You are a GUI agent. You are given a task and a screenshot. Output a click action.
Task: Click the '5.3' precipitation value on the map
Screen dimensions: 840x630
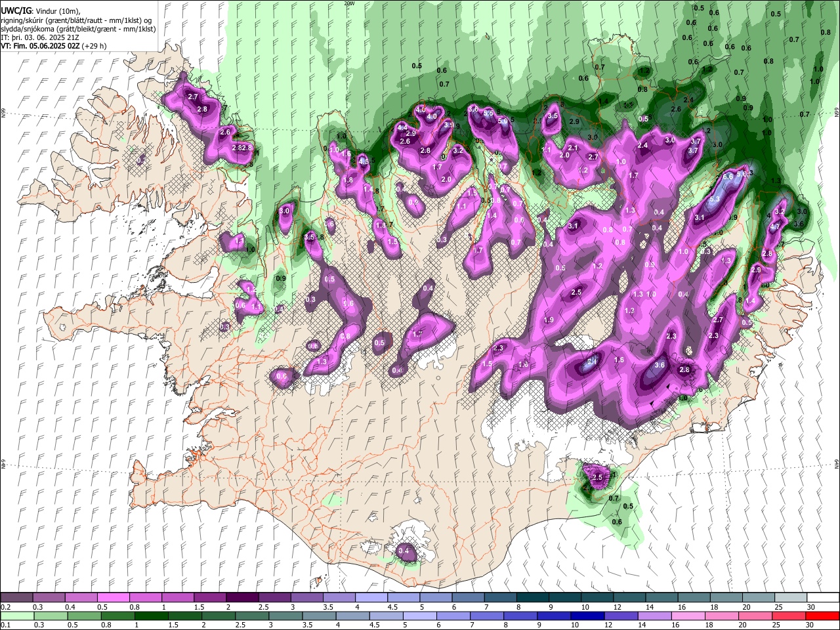pyautogui.click(x=715, y=199)
